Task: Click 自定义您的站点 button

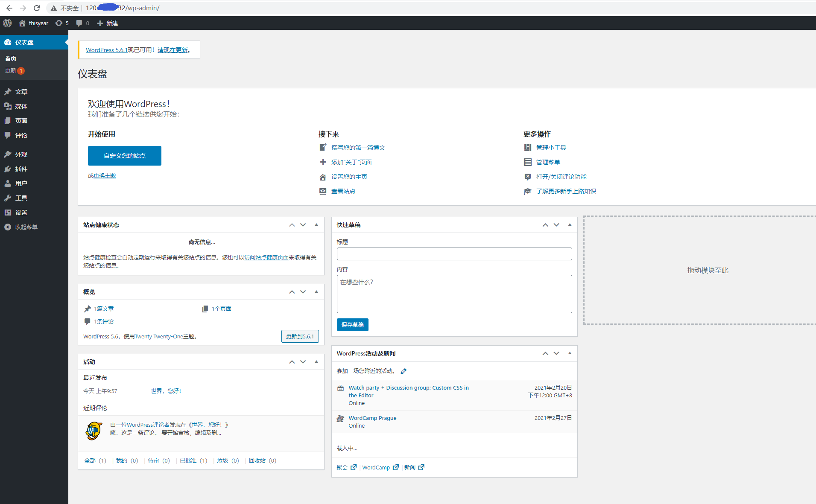Action: [x=125, y=156]
